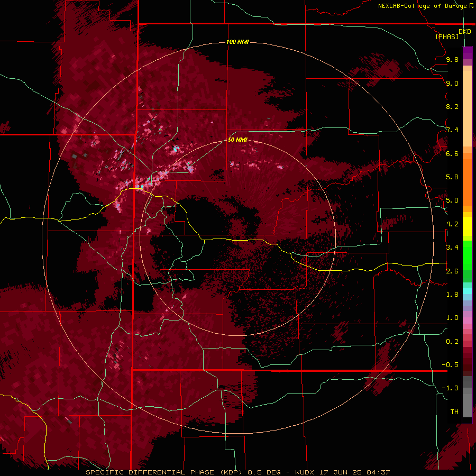Click the 2.6 color scale value
The height and width of the screenshot is (476, 476).
pos(452,271)
